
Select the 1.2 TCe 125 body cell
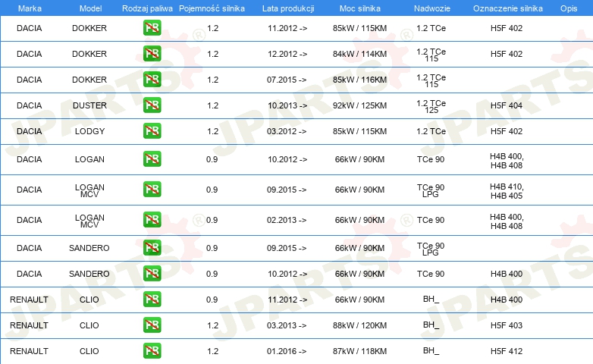[x=431, y=106]
